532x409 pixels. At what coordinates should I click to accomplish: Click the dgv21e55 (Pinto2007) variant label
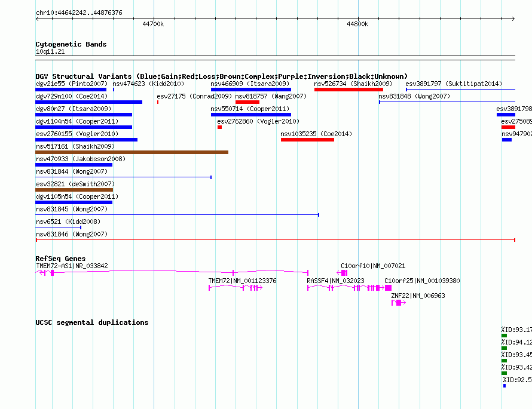point(72,84)
